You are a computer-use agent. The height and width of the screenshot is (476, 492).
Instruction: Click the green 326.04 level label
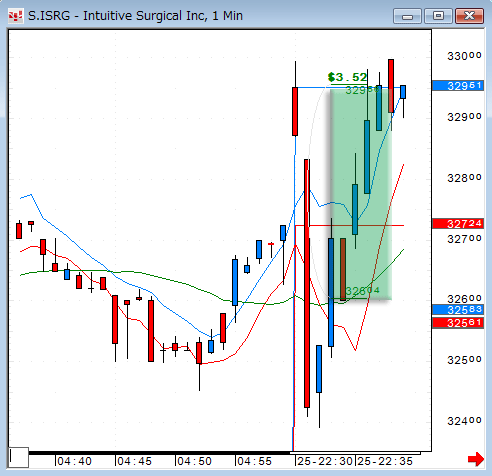[x=362, y=291]
